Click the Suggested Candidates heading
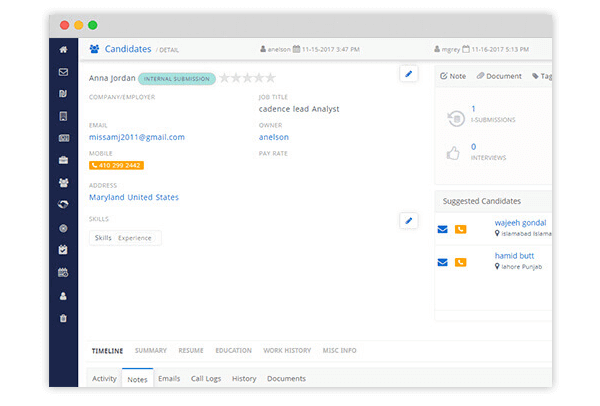This screenshot has height=406, width=600. (x=482, y=201)
